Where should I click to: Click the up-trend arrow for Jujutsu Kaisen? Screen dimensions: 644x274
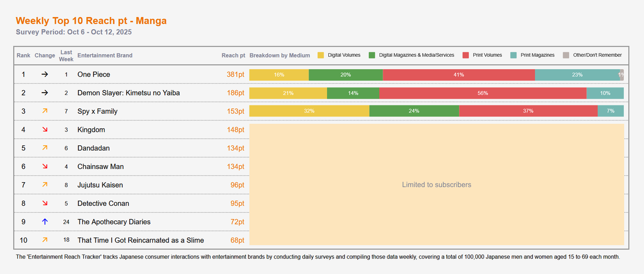45,184
